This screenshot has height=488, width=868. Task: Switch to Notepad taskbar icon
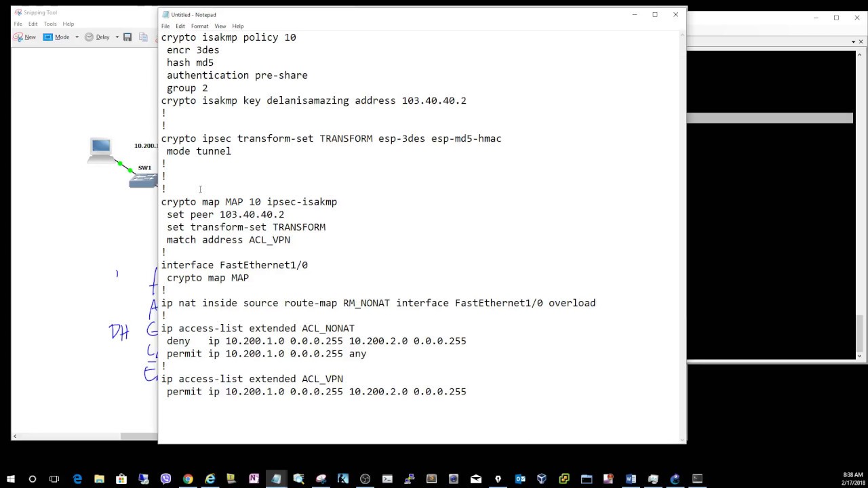[x=276, y=479]
